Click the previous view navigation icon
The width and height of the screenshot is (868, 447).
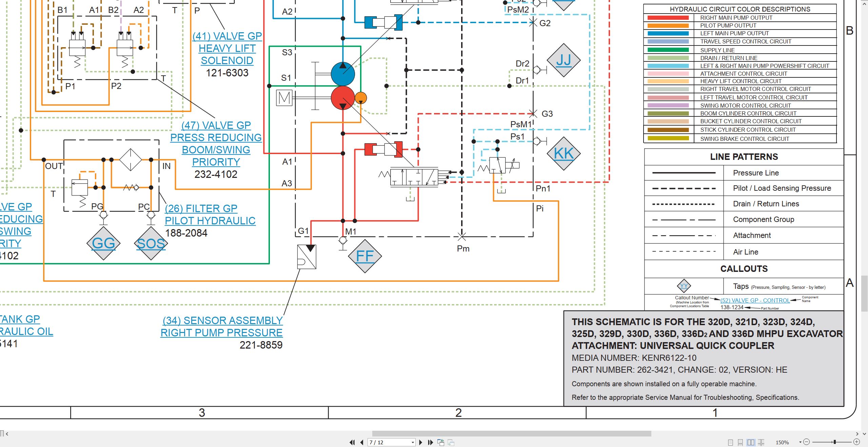[441, 442]
